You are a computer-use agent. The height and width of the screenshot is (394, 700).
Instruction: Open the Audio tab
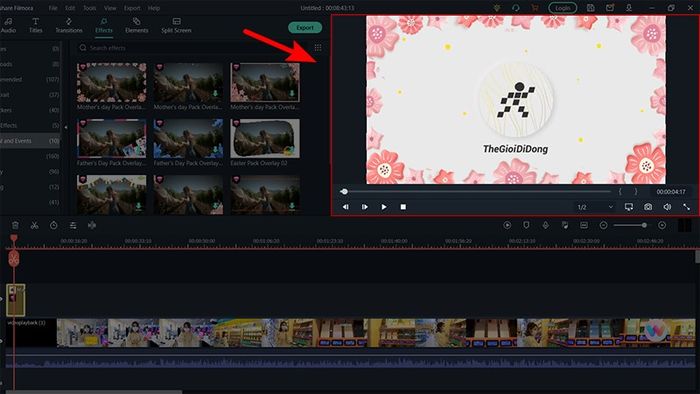click(8, 25)
